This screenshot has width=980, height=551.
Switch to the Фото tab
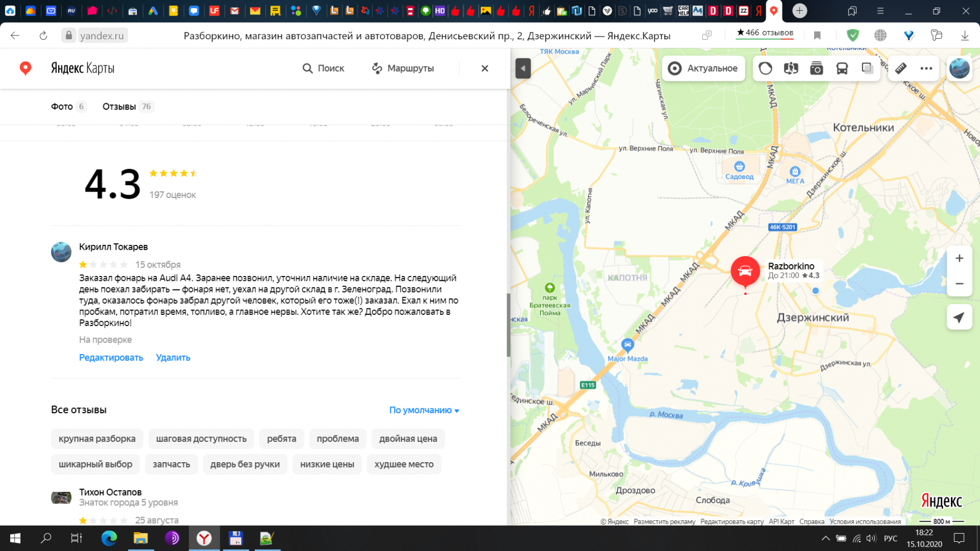coord(68,107)
